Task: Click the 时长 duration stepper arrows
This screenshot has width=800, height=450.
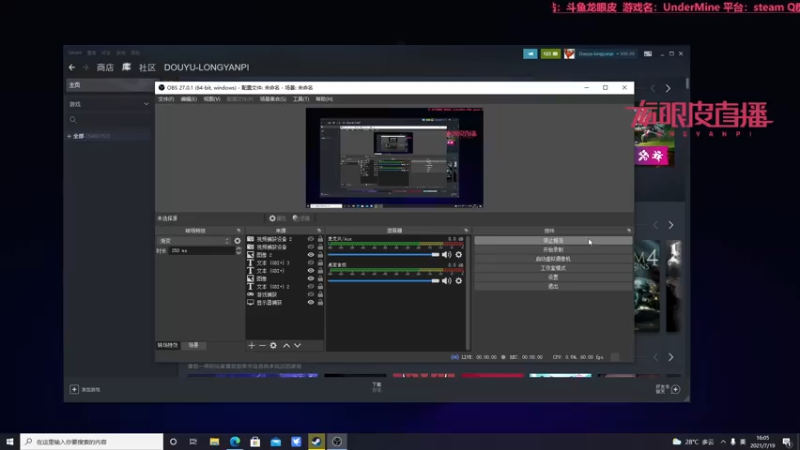Action: (238, 251)
